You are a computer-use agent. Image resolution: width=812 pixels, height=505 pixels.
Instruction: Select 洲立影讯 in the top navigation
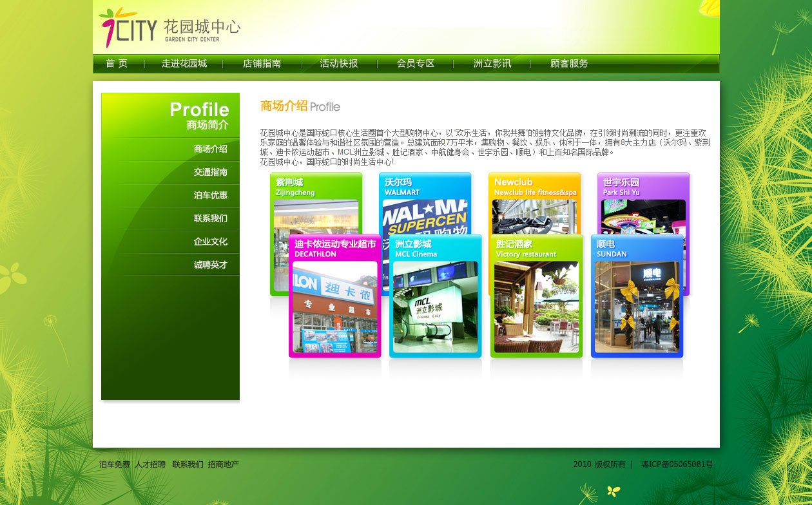pyautogui.click(x=492, y=63)
